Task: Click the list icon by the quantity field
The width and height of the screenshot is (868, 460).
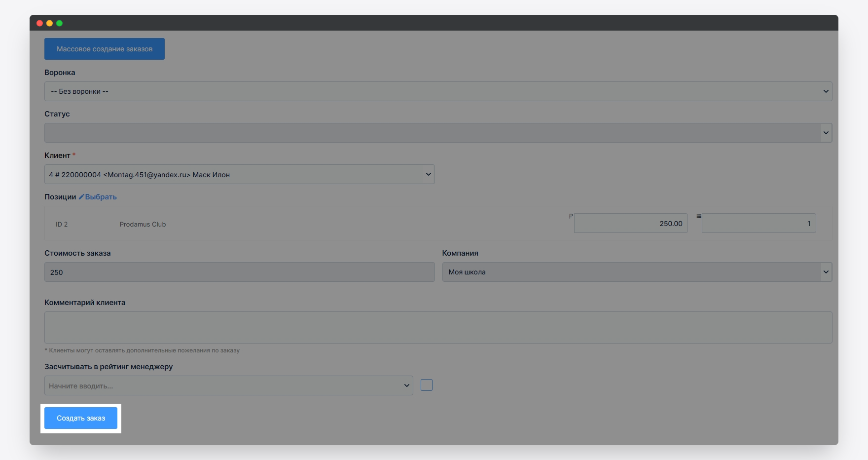Action: (698, 216)
